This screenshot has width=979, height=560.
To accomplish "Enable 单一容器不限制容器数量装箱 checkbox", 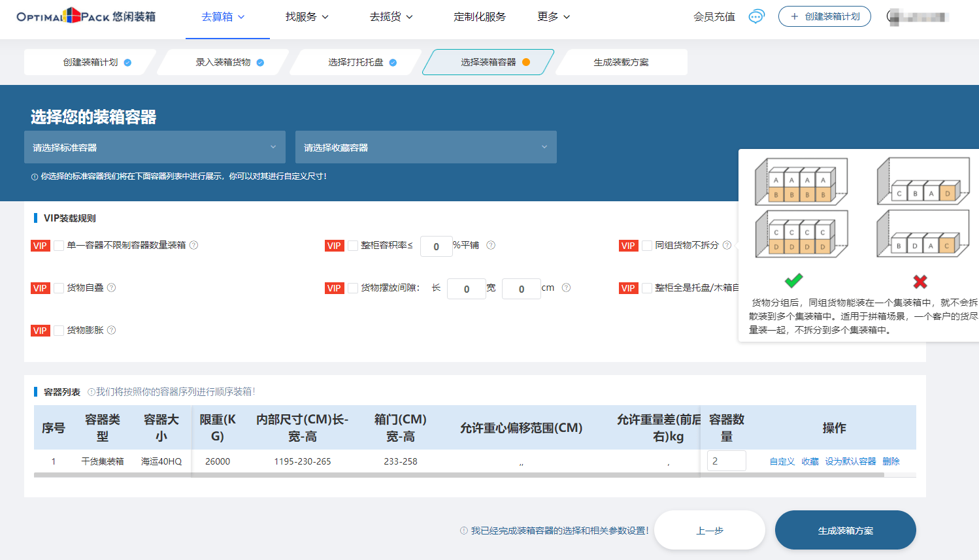I will 59,246.
